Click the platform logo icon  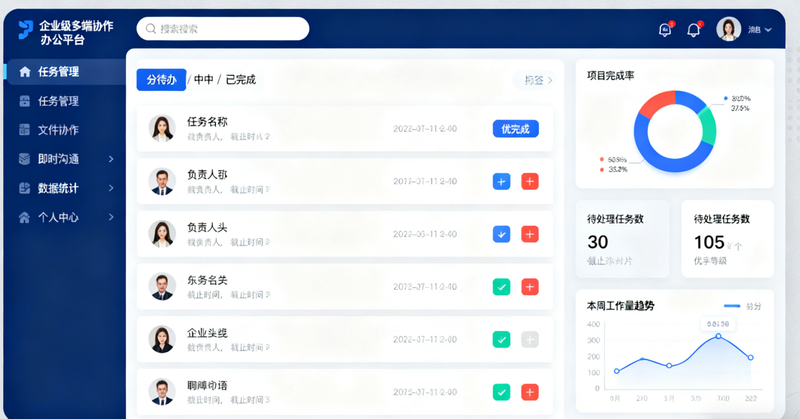26,30
